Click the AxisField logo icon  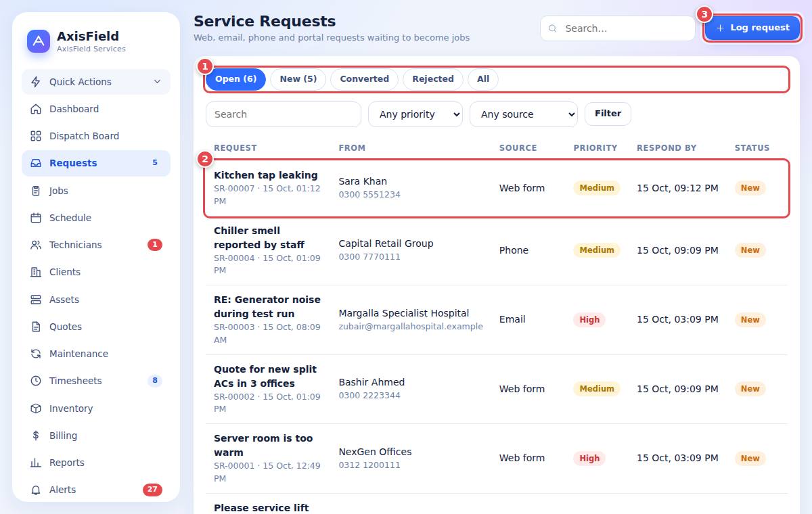tap(39, 41)
